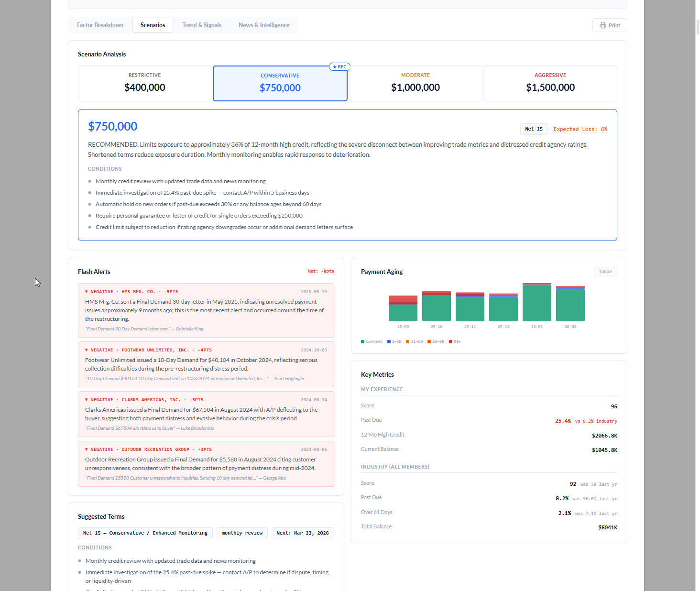Click the triangle icon on Clarks Americas alert
Screen dimensions: 700x591
(87, 400)
